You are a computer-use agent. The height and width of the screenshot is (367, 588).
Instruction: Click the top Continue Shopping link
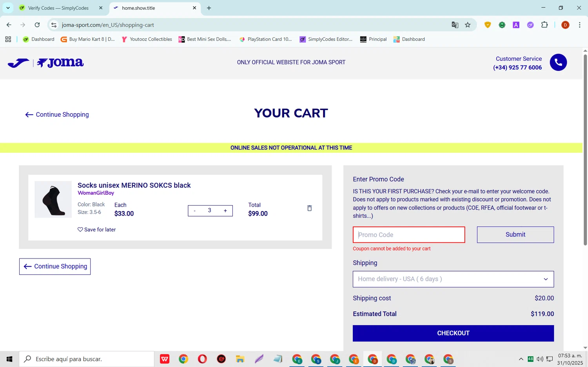click(x=57, y=115)
